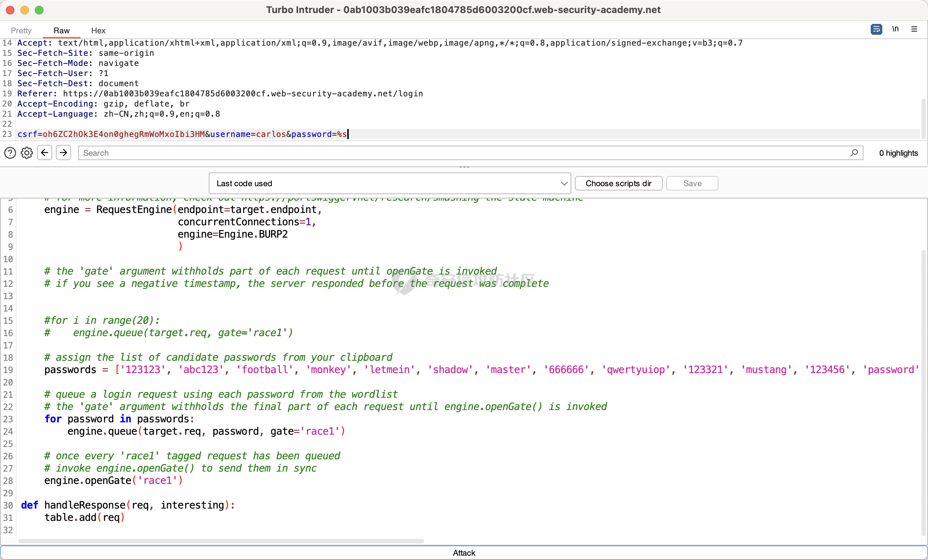Switch to the Pretty tab
The image size is (928, 560).
click(x=21, y=30)
